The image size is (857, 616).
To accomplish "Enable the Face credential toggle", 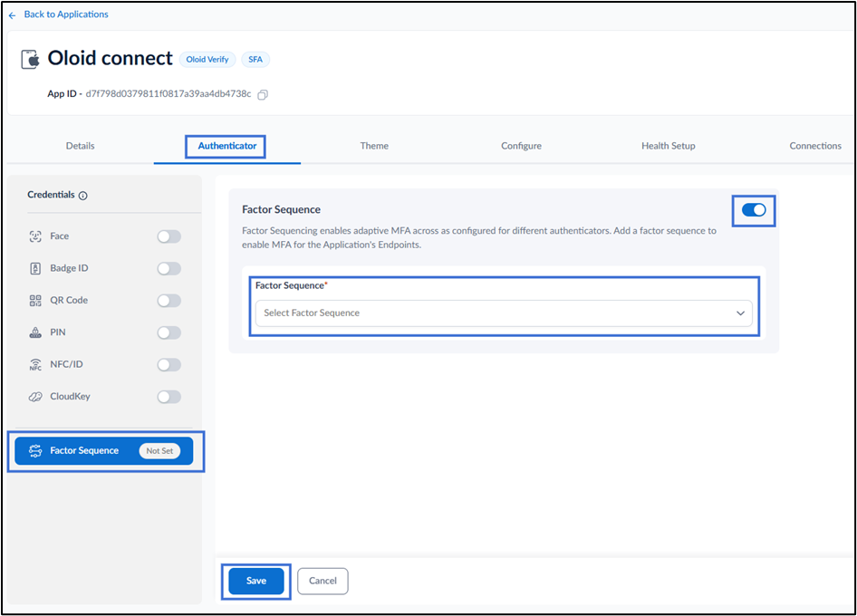I will 169,236.
